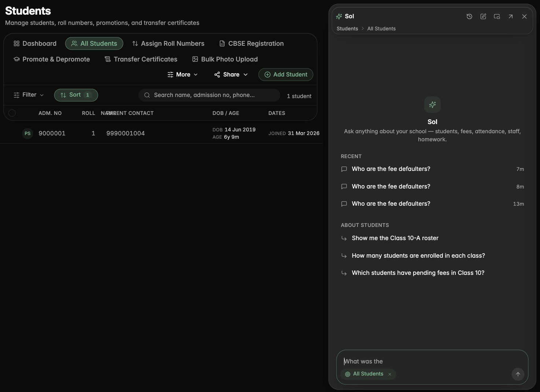The width and height of the screenshot is (540, 392).
Task: Expand the More menu
Action: pos(182,75)
